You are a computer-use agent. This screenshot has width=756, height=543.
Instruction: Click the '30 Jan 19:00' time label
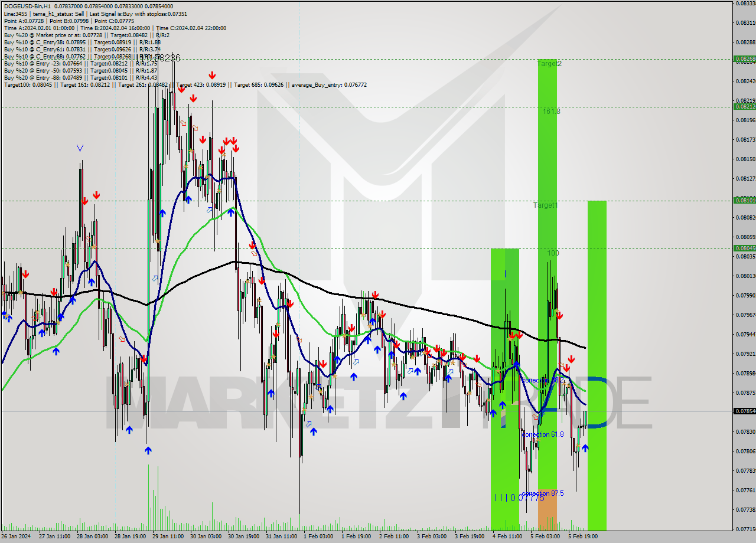pos(245,536)
